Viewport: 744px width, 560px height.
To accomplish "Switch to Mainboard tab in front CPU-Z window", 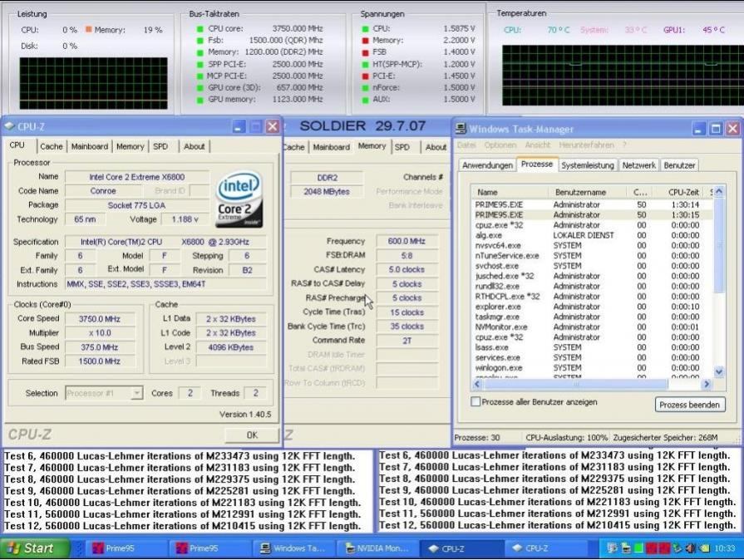I will pos(90,146).
